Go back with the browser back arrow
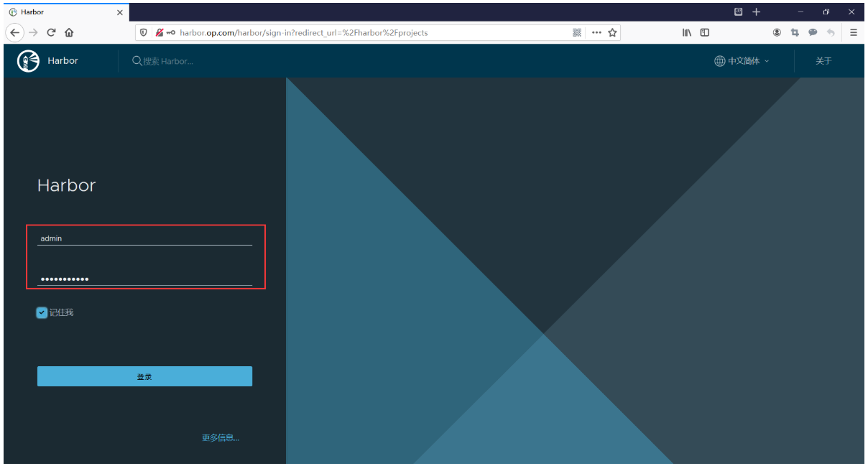 15,32
